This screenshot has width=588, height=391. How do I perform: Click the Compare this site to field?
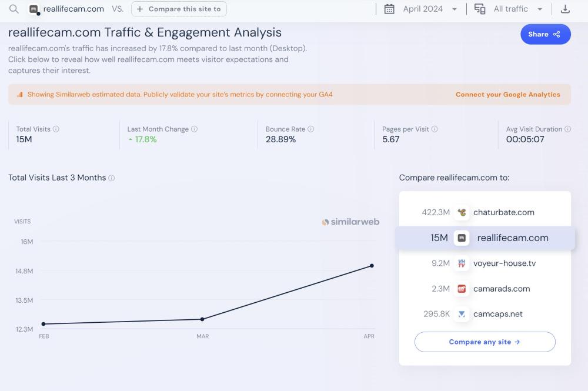pyautogui.click(x=179, y=9)
